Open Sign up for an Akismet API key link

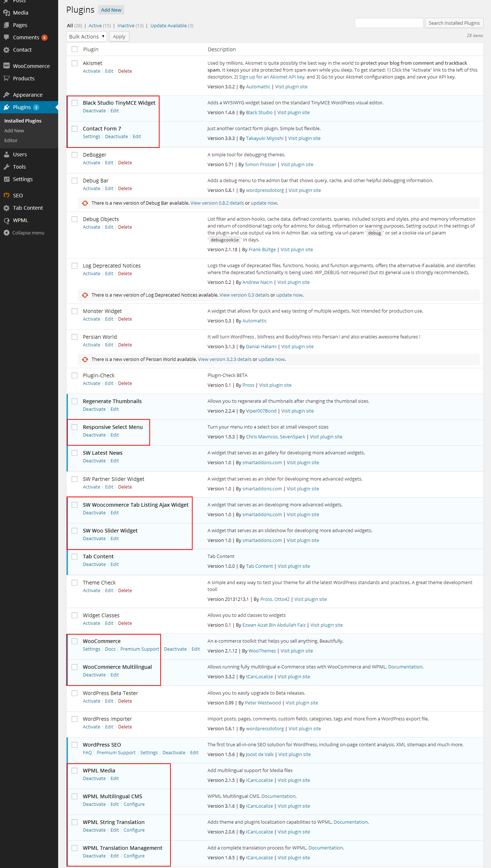(272, 77)
